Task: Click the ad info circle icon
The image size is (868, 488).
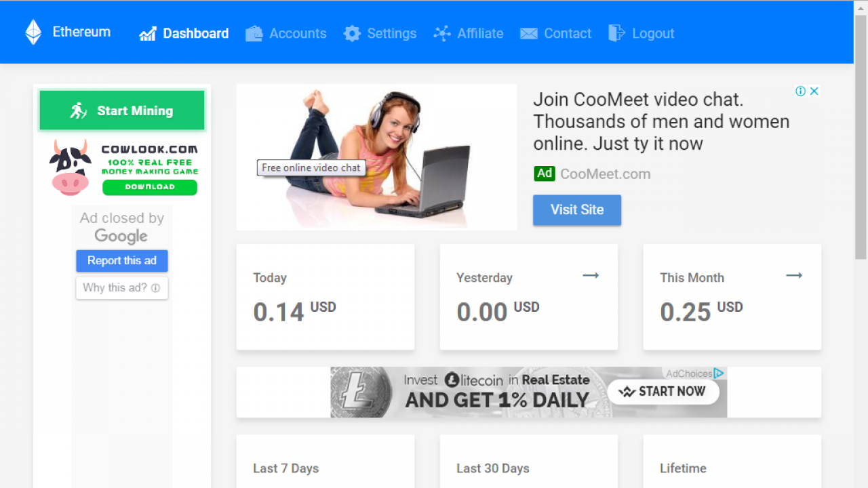Action: click(x=801, y=91)
